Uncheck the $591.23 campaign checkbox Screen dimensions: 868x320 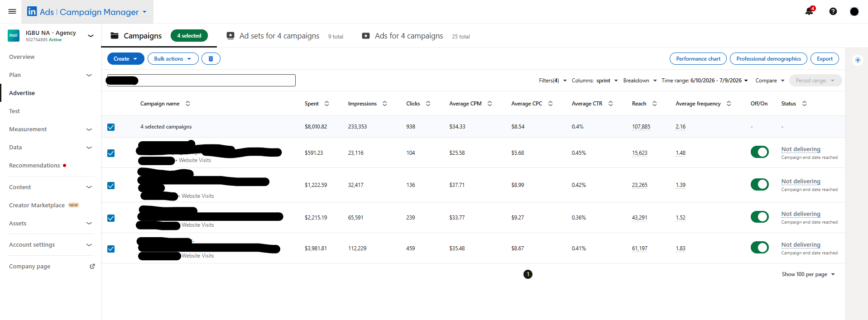[x=111, y=153]
